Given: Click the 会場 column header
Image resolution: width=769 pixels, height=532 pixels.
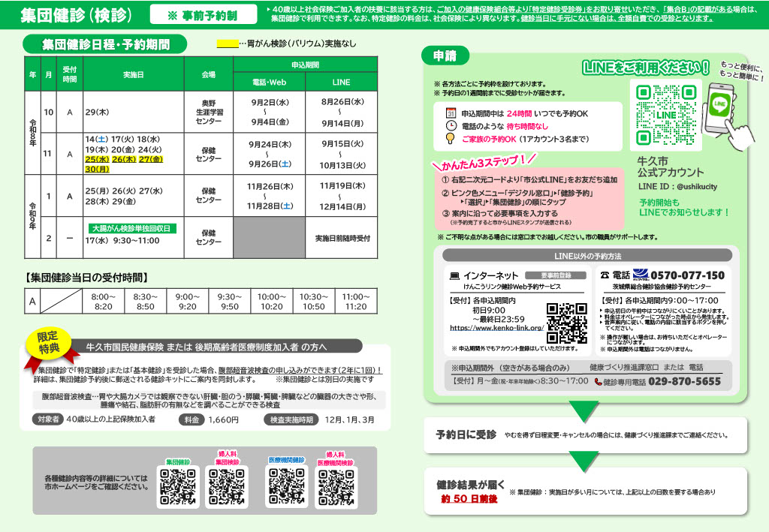Looking at the screenshot, I should (x=209, y=74).
